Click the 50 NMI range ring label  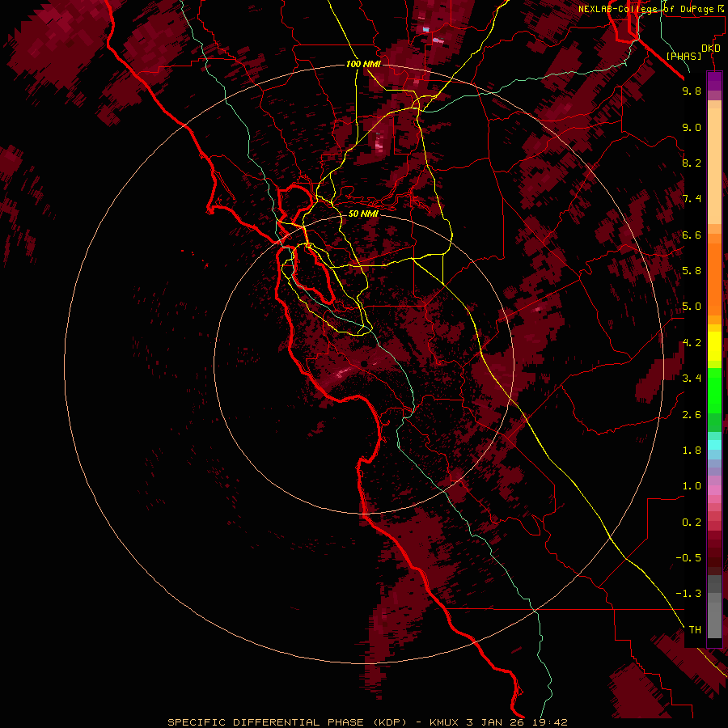pos(363,214)
